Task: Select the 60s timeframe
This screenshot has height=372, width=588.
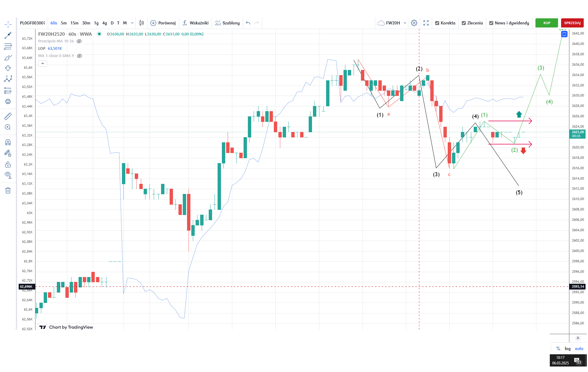Action: click(54, 23)
